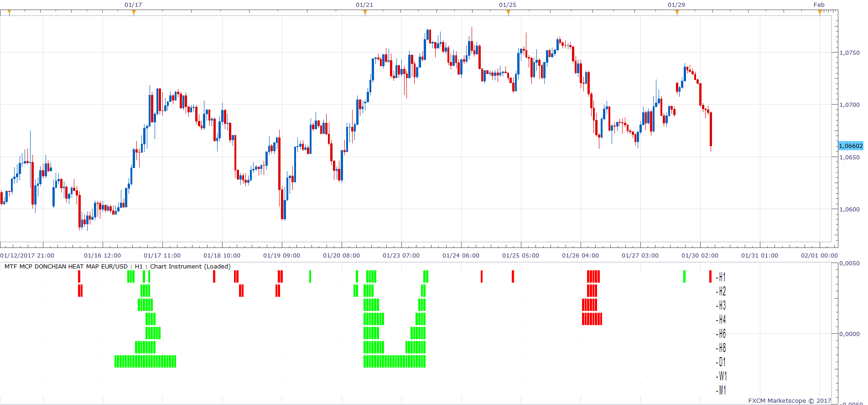Click the orange date marker under 01/21

365,12
